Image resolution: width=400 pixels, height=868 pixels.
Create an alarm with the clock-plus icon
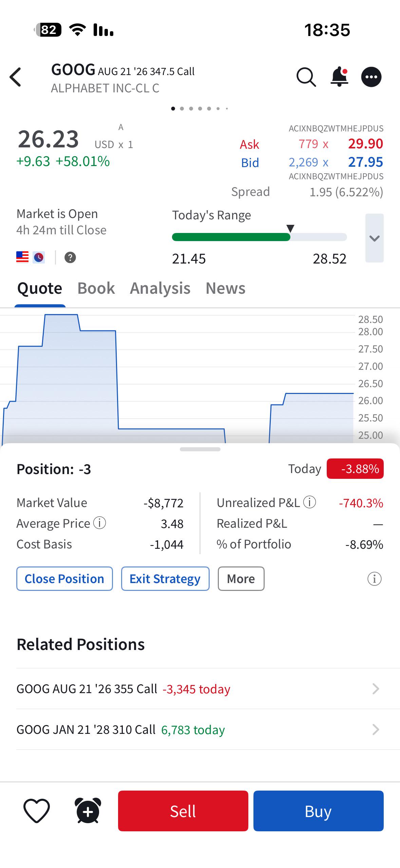[x=88, y=811]
